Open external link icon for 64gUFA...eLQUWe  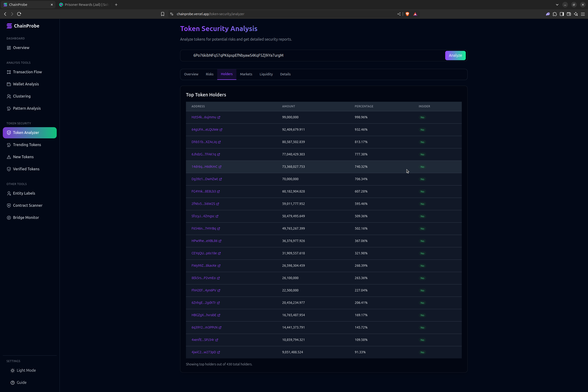(x=221, y=130)
